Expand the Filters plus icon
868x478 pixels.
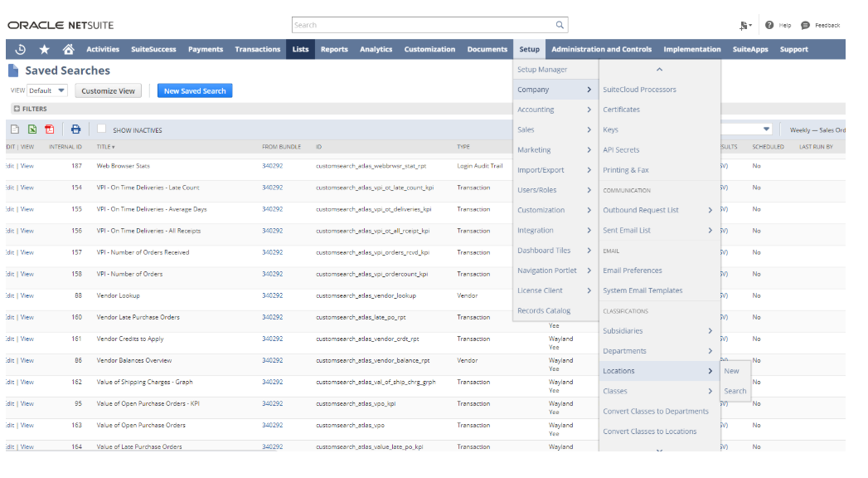17,109
